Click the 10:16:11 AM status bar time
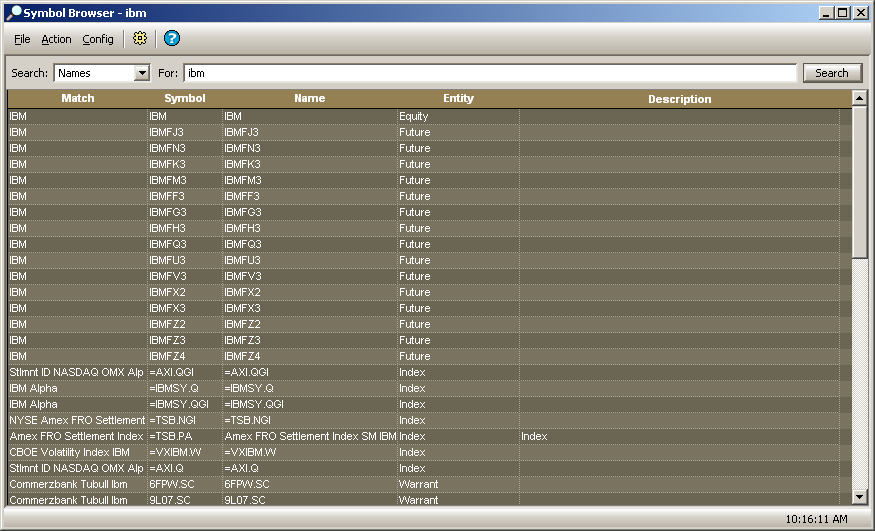875x531 pixels. pyautogui.click(x=816, y=519)
